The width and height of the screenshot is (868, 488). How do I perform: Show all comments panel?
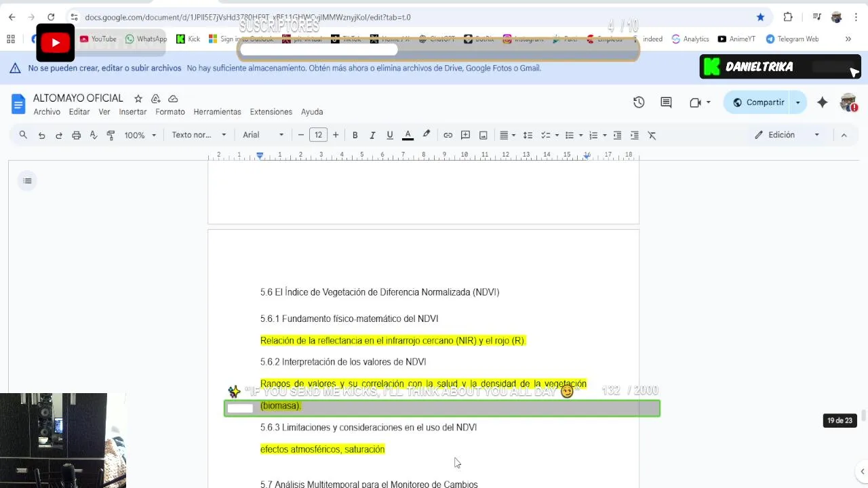[666, 102]
